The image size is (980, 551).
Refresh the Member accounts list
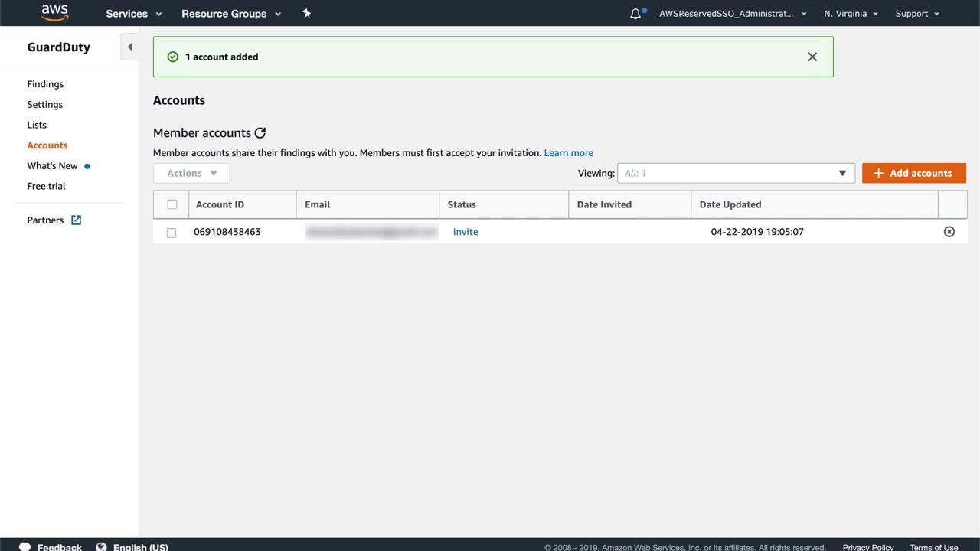[260, 133]
